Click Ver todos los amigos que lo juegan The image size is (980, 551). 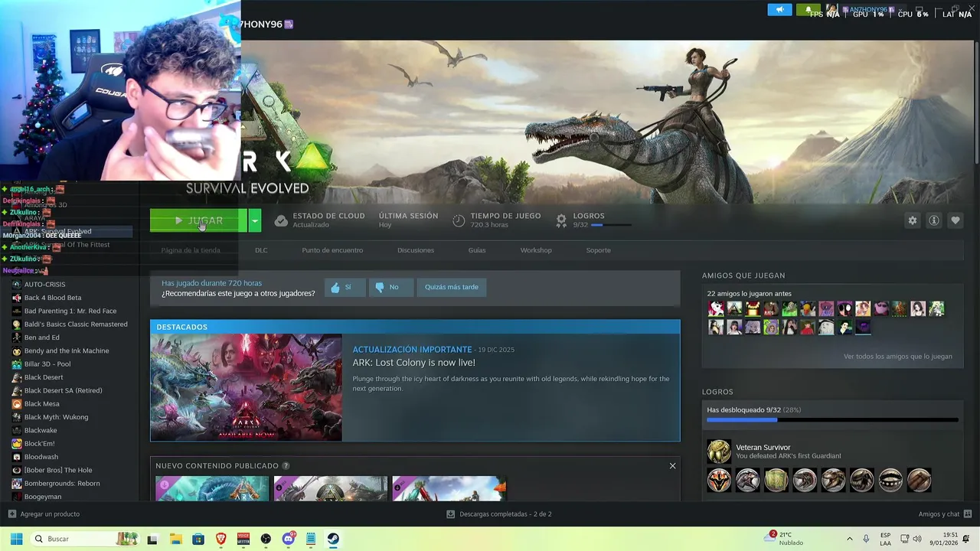pyautogui.click(x=898, y=357)
